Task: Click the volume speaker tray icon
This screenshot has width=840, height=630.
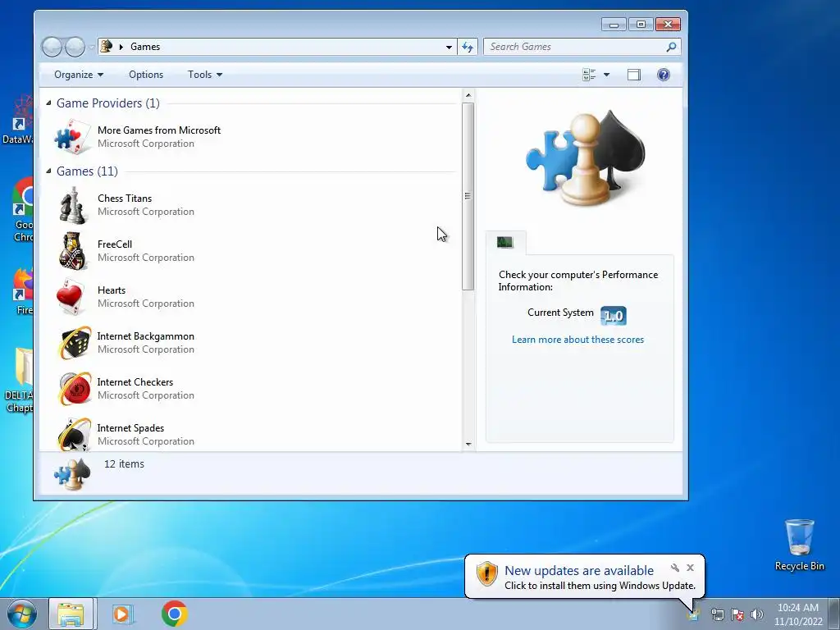Action: [757, 614]
